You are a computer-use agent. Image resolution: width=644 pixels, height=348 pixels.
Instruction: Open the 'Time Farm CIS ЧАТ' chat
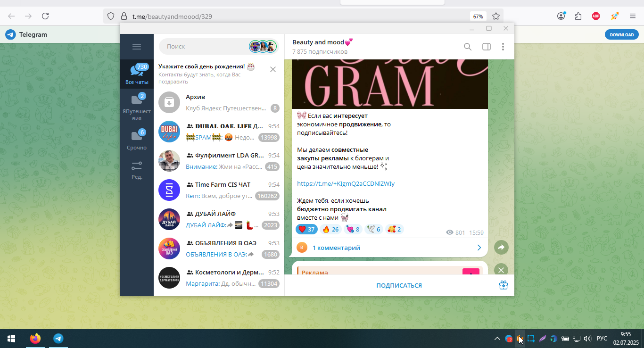219,190
